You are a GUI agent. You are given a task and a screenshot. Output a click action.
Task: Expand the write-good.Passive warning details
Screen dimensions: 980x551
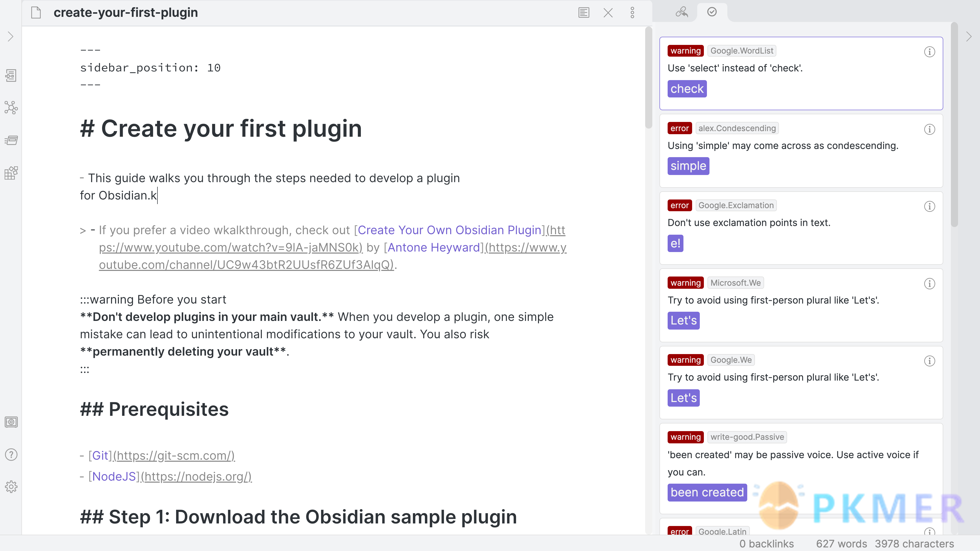coord(929,437)
